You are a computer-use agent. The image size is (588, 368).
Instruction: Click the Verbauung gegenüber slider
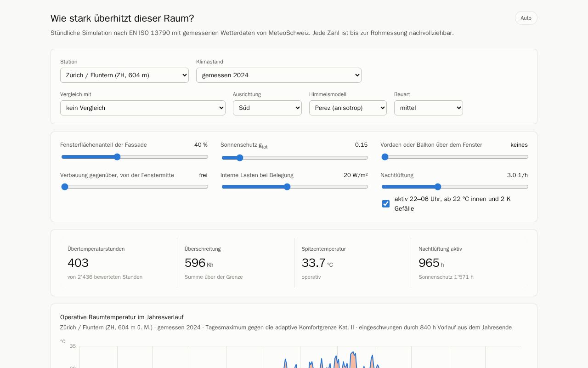point(135,187)
